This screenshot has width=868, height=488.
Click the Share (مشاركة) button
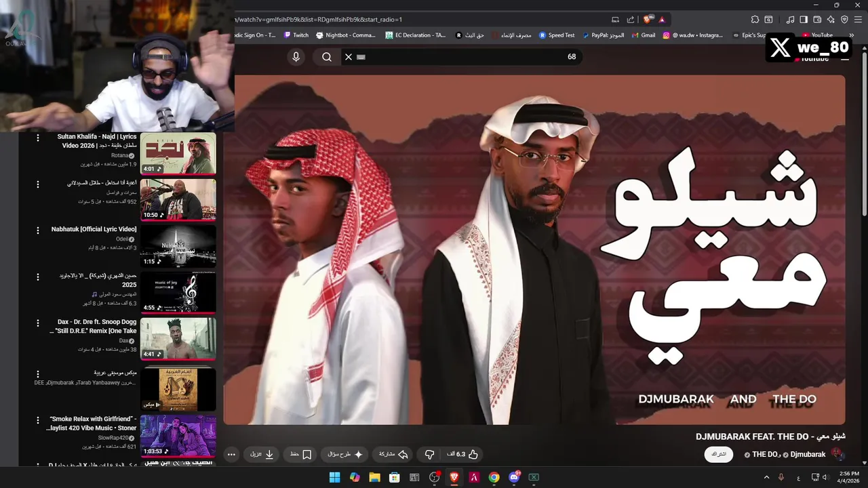pos(393,454)
